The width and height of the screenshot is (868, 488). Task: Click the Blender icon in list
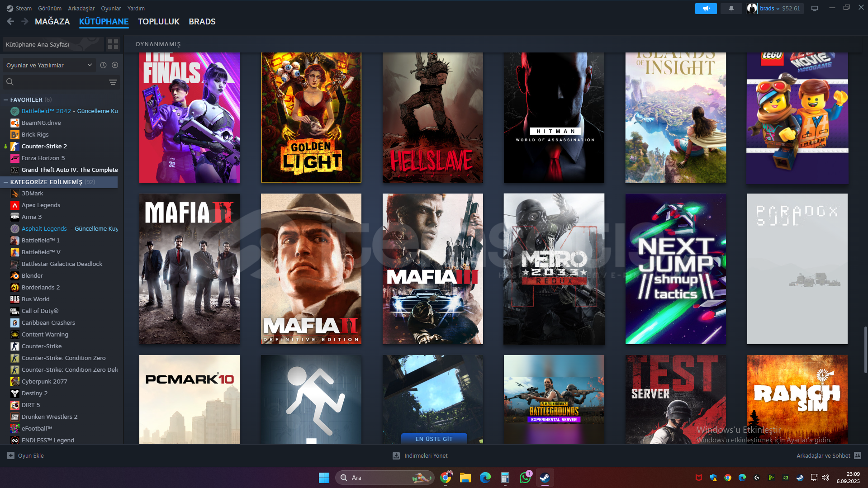coord(15,275)
